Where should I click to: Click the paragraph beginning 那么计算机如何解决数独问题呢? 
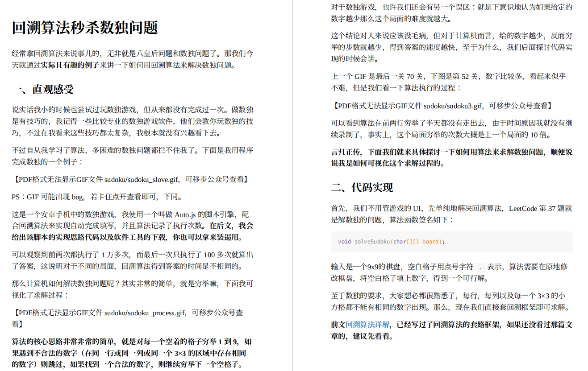tap(133, 289)
